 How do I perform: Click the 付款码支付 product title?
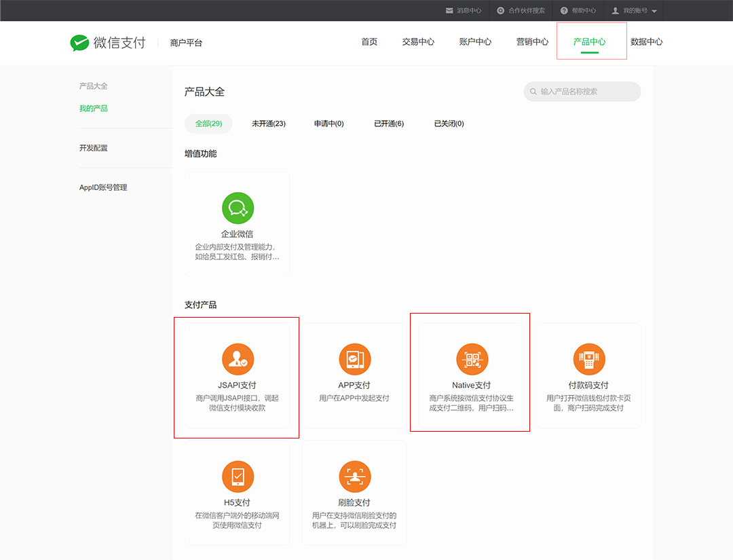click(x=588, y=385)
